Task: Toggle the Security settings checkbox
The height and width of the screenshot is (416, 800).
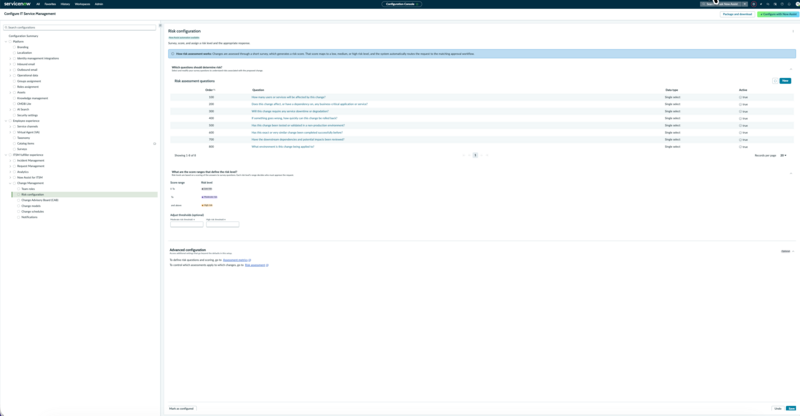Action: pyautogui.click(x=14, y=115)
